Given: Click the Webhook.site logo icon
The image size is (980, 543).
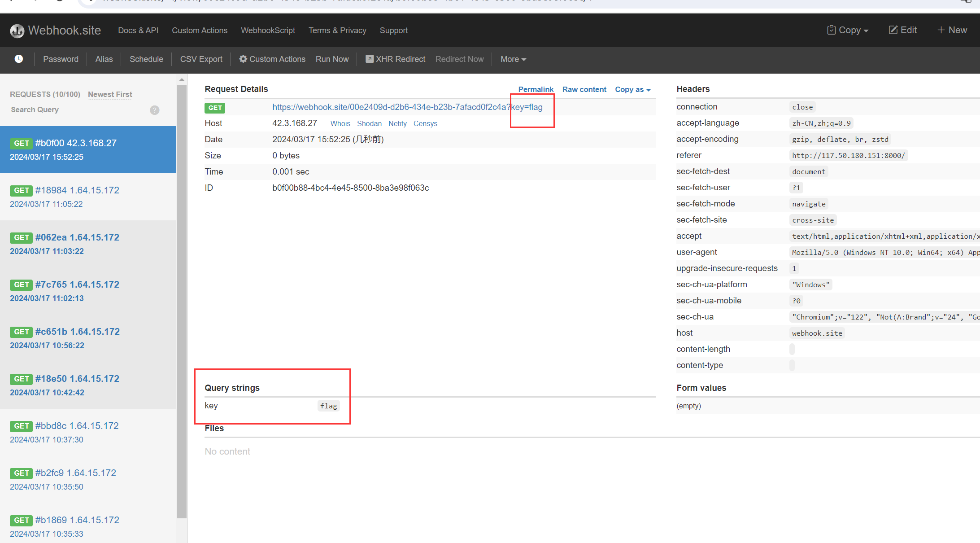Looking at the screenshot, I should pos(17,31).
